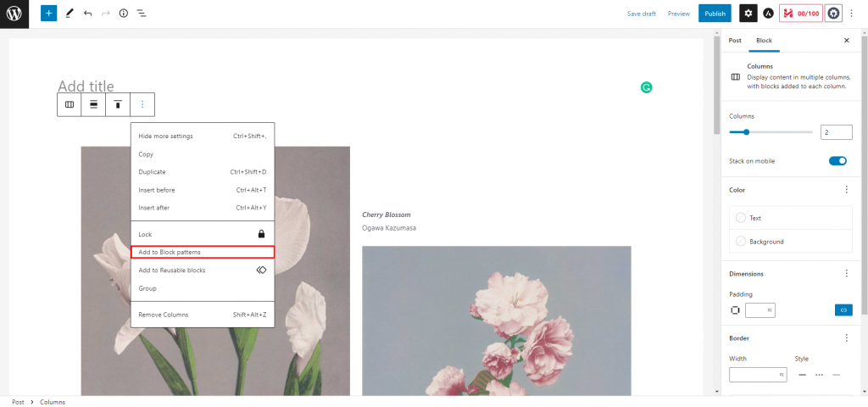This screenshot has width=868, height=407.
Task: Select solid border style
Action: click(802, 375)
